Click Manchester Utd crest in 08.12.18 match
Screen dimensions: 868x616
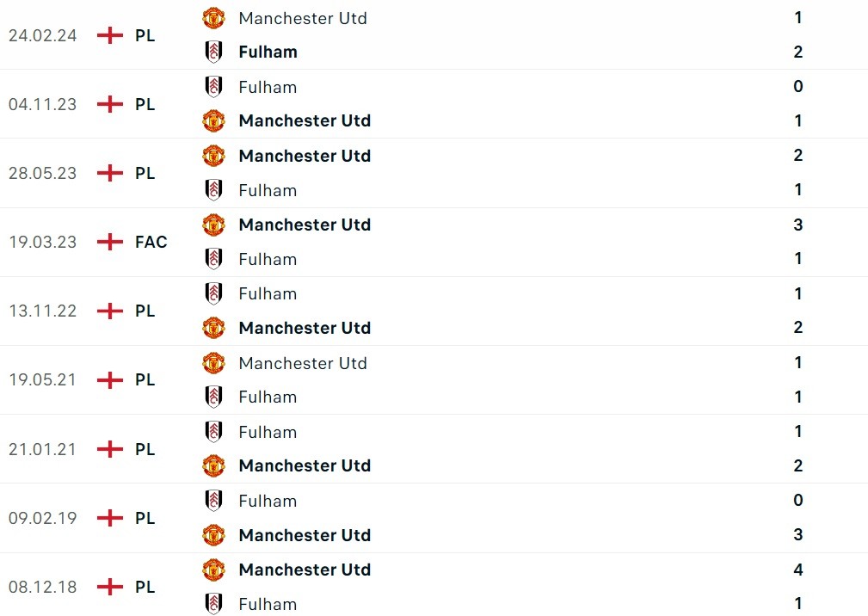213,570
